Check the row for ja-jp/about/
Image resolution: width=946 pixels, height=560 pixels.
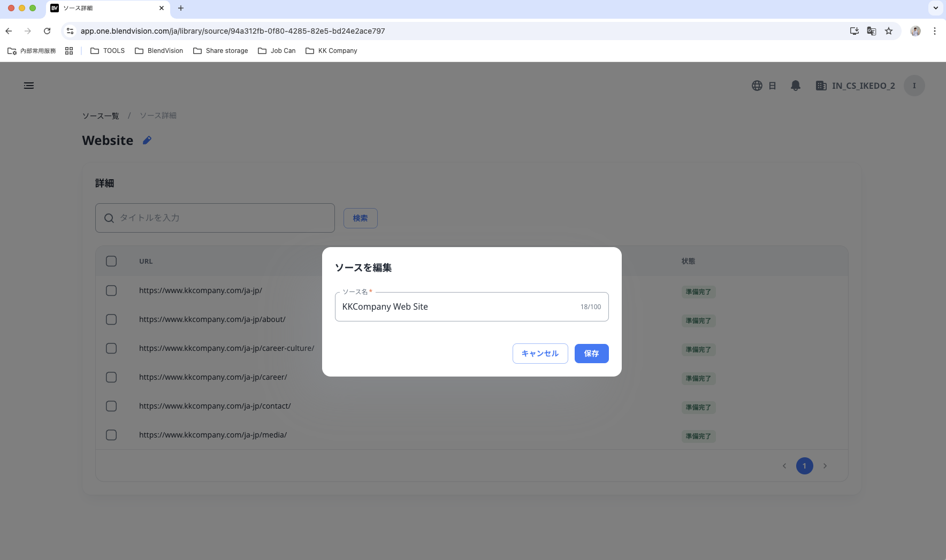(x=111, y=319)
